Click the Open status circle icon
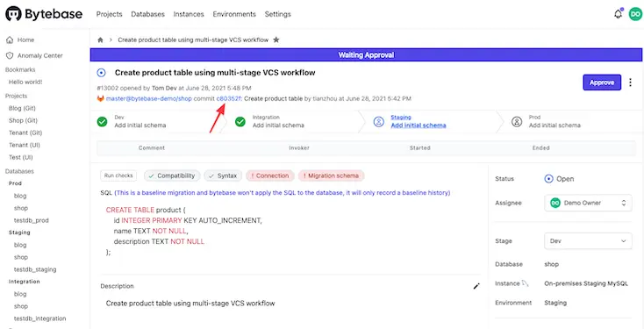The image size is (644, 329). coord(548,179)
